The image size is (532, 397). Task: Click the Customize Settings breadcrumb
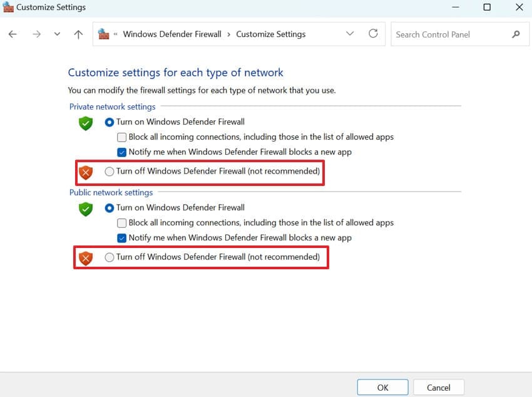pyautogui.click(x=270, y=34)
